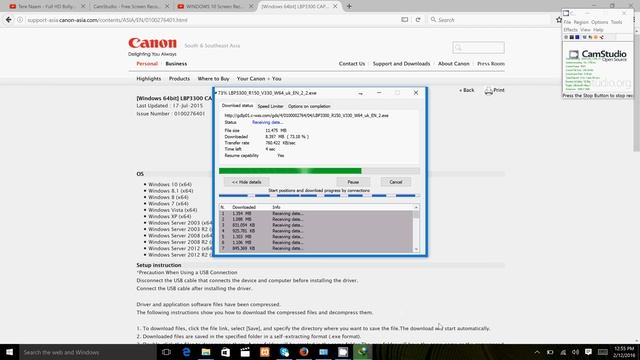Cancel the download
The width and height of the screenshot is (640, 360).
(x=396, y=182)
